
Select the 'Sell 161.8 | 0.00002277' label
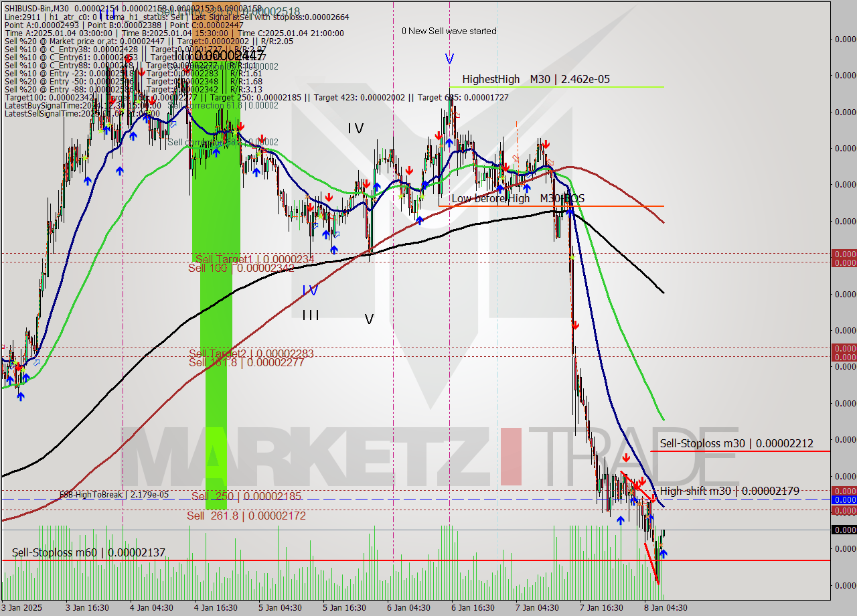click(x=246, y=362)
